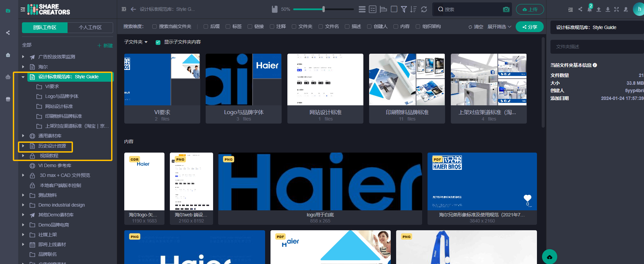Switch to list view icon
This screenshot has width=644, height=264.
click(x=362, y=9)
